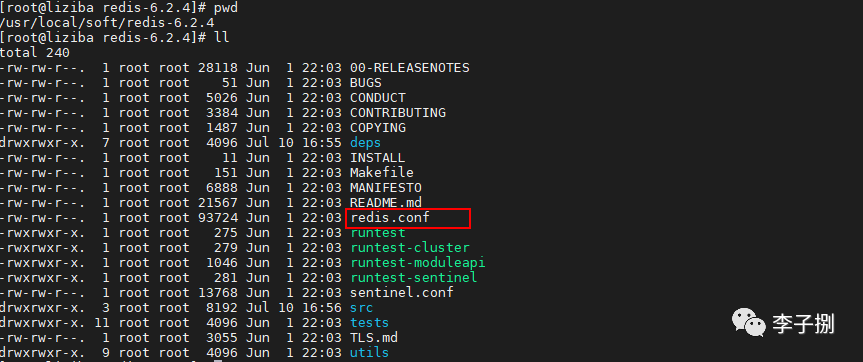Image resolution: width=863 pixels, height=362 pixels.
Task: Click the WeChat logo icon in watermark
Action: tap(748, 323)
